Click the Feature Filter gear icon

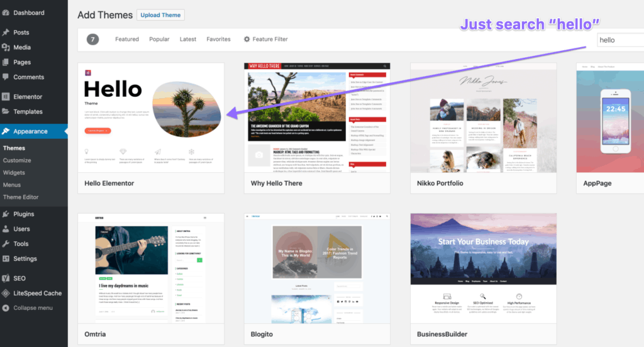coord(247,39)
